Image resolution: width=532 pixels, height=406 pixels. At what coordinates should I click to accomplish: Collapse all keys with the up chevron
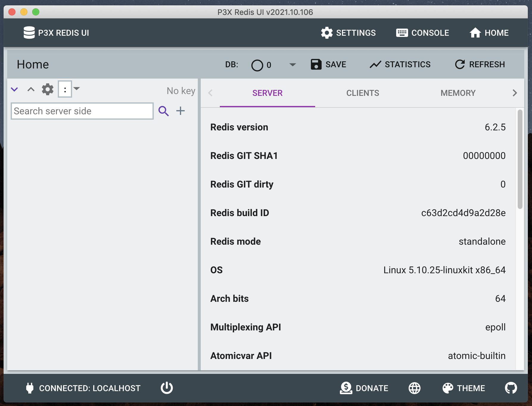pyautogui.click(x=31, y=89)
